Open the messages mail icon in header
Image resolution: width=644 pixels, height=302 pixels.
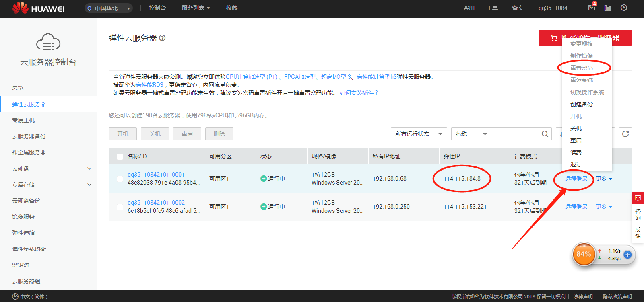[592, 8]
